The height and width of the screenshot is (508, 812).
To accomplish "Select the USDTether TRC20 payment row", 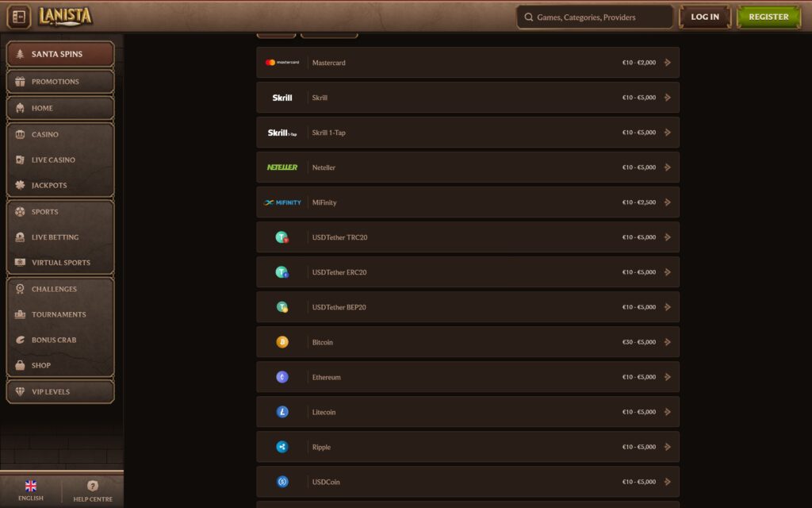I will pos(467,237).
